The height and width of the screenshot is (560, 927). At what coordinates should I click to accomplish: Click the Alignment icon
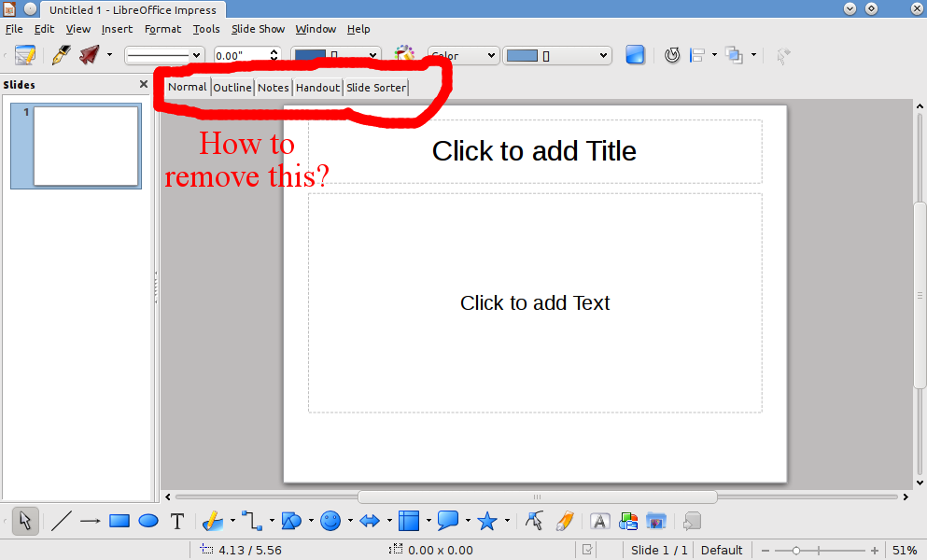point(697,55)
